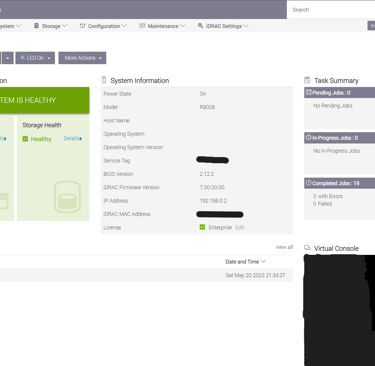Click Edit next to Enterprise license

click(240, 227)
